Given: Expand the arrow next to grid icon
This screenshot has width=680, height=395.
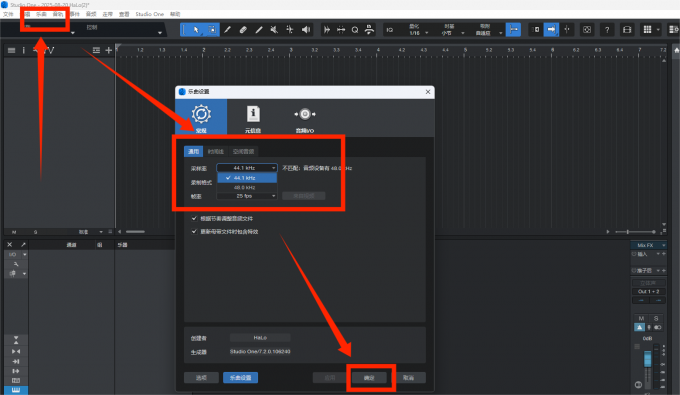Looking at the screenshot, I should 658,29.
